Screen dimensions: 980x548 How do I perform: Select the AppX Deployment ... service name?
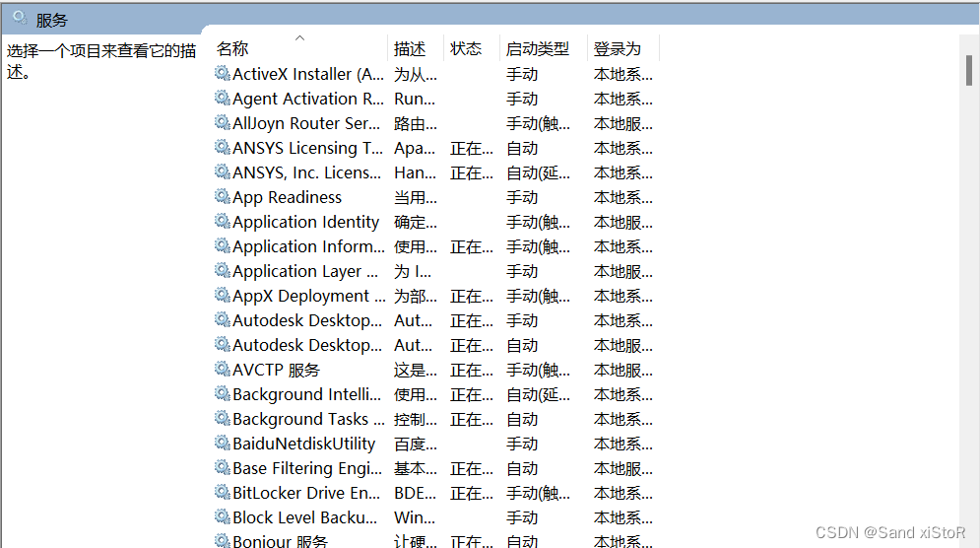(308, 296)
